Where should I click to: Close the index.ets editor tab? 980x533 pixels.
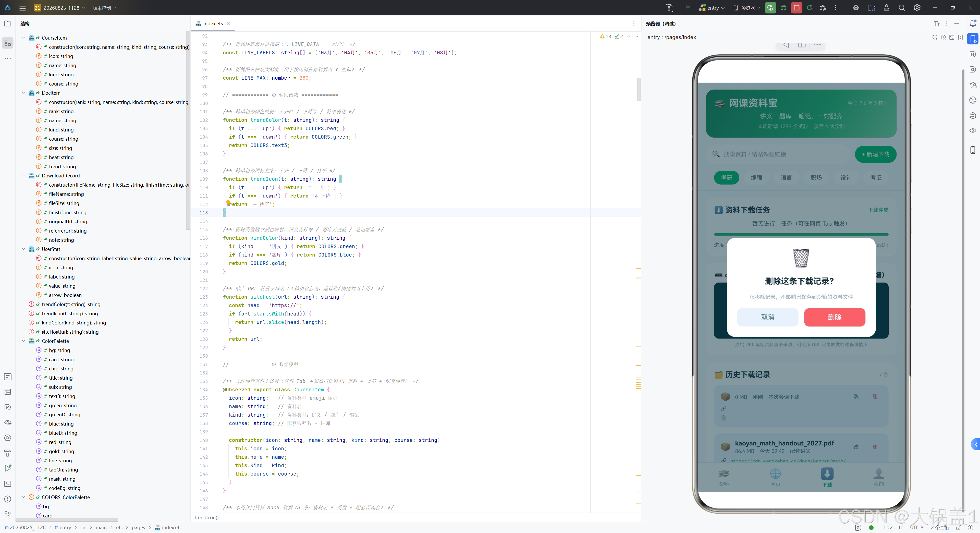229,23
